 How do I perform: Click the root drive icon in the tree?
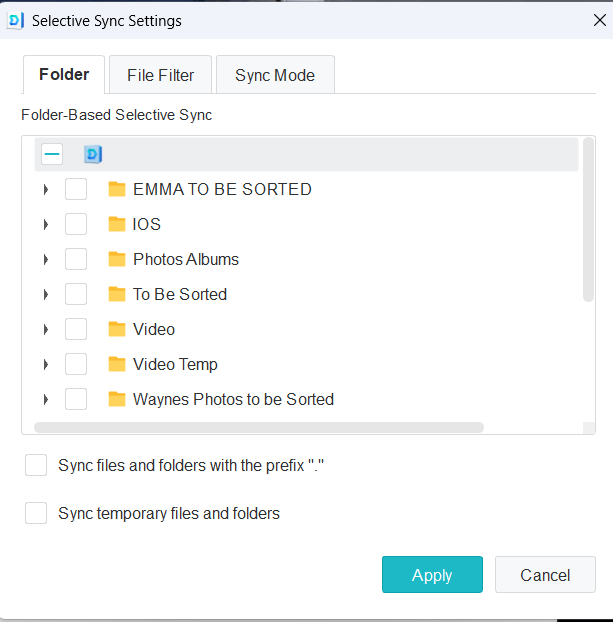coord(93,154)
